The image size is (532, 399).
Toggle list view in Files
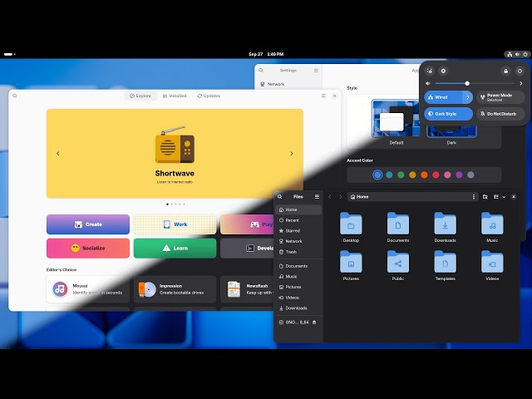pyautogui.click(x=496, y=197)
